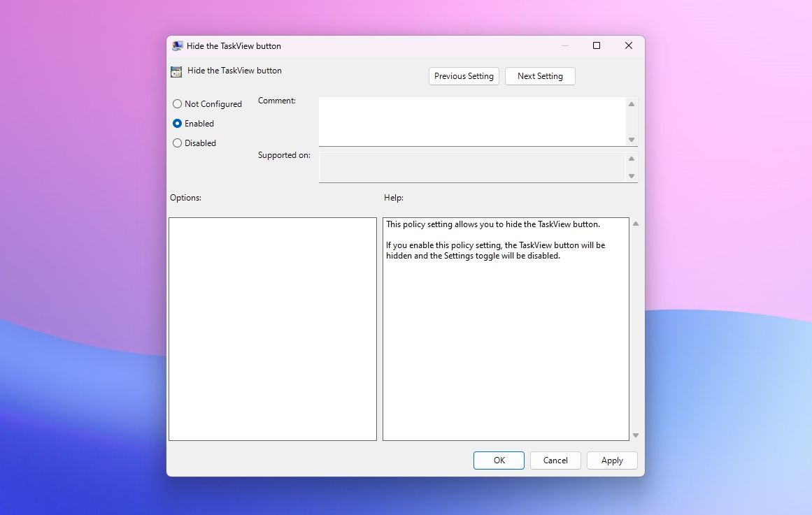Click the policy icon in the title bar
This screenshot has width=812, height=515.
click(176, 45)
